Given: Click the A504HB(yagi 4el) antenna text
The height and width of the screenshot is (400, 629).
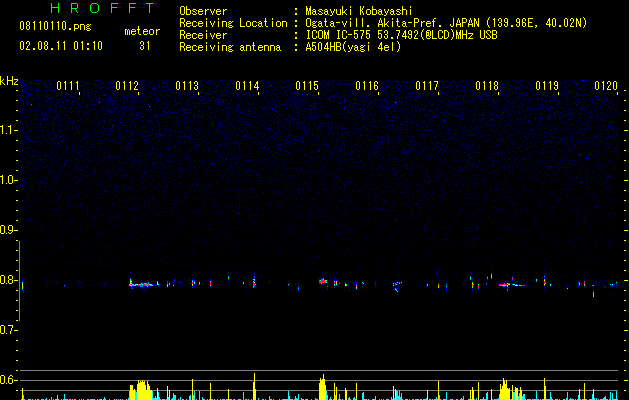Looking at the screenshot, I should click(353, 47).
